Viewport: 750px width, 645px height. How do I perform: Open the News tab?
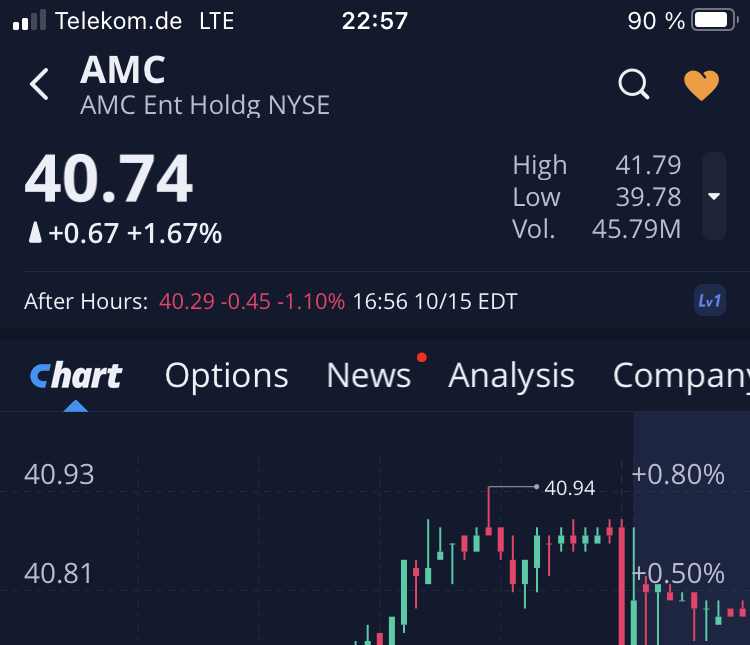368,376
